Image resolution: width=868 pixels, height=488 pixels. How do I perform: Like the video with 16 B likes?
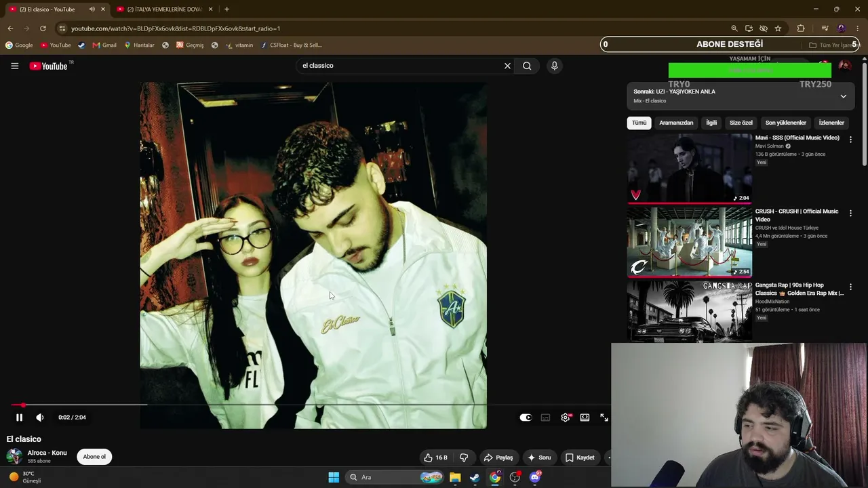pyautogui.click(x=435, y=457)
